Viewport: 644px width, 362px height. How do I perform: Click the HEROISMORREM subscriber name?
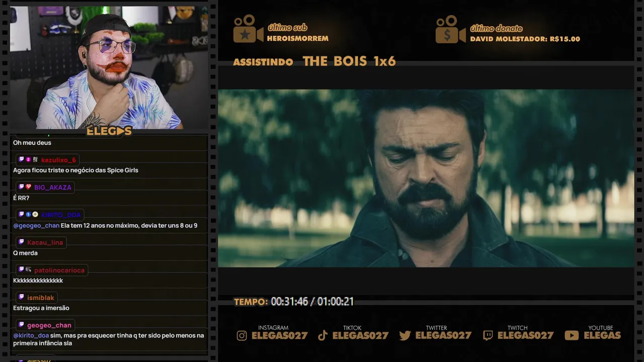pyautogui.click(x=298, y=39)
